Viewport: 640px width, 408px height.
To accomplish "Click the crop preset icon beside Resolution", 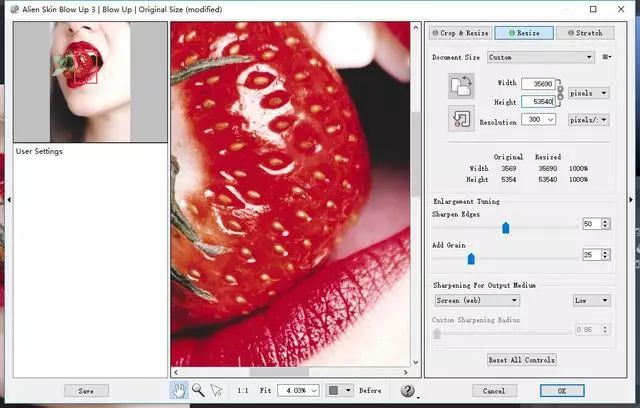I will coord(461,119).
